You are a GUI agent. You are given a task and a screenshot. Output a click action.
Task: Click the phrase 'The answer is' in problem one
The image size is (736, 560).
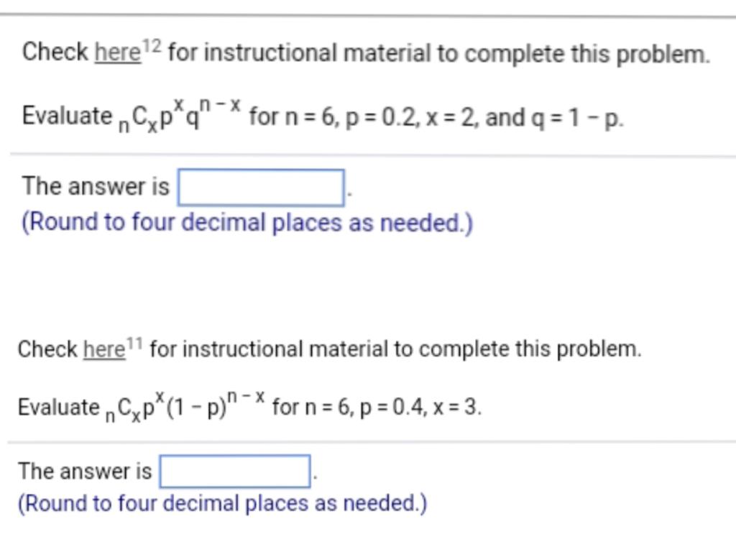(95, 186)
